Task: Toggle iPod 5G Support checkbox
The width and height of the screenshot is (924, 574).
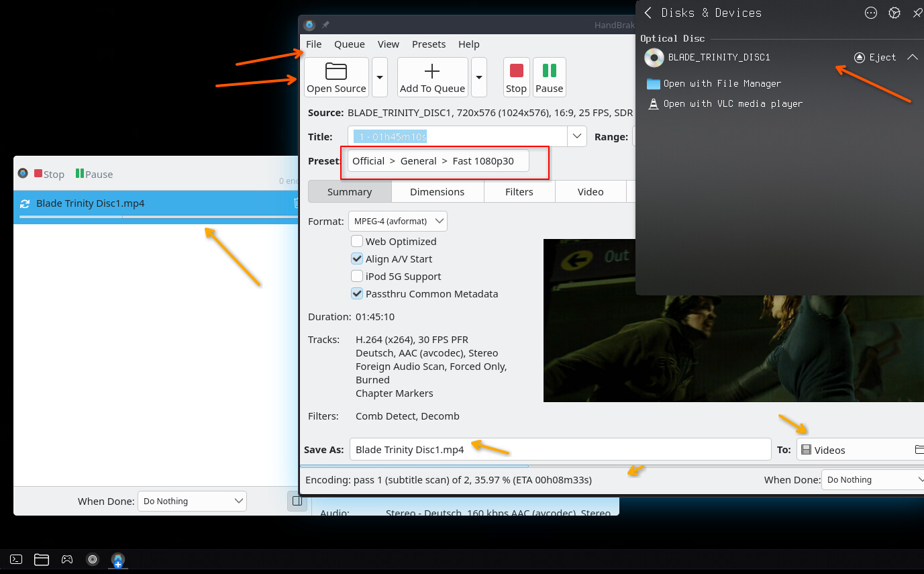Action: (357, 277)
